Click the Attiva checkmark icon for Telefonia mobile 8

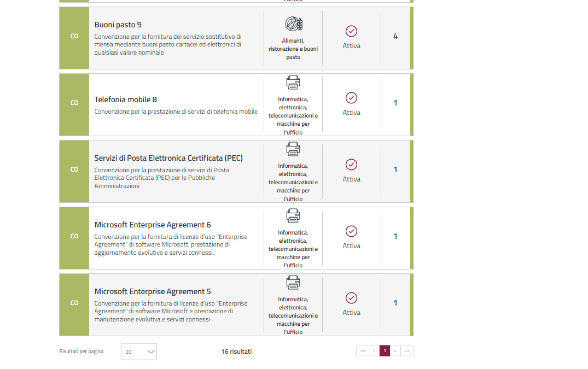pos(351,98)
